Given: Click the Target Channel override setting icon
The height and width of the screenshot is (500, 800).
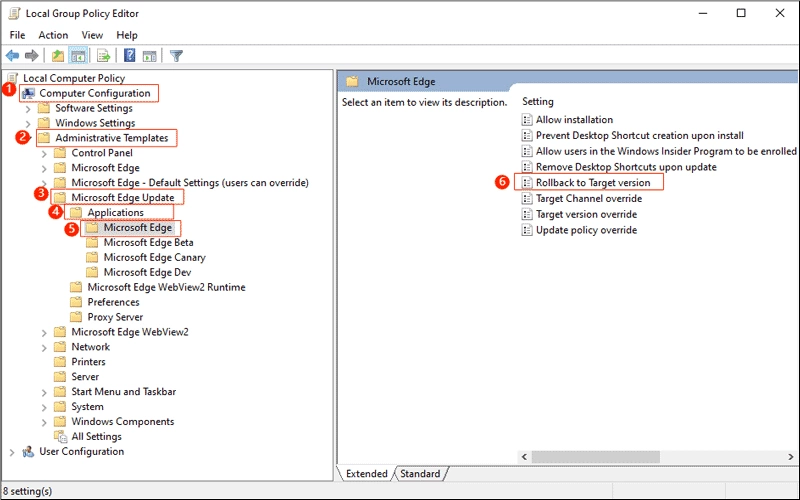Looking at the screenshot, I should (527, 198).
